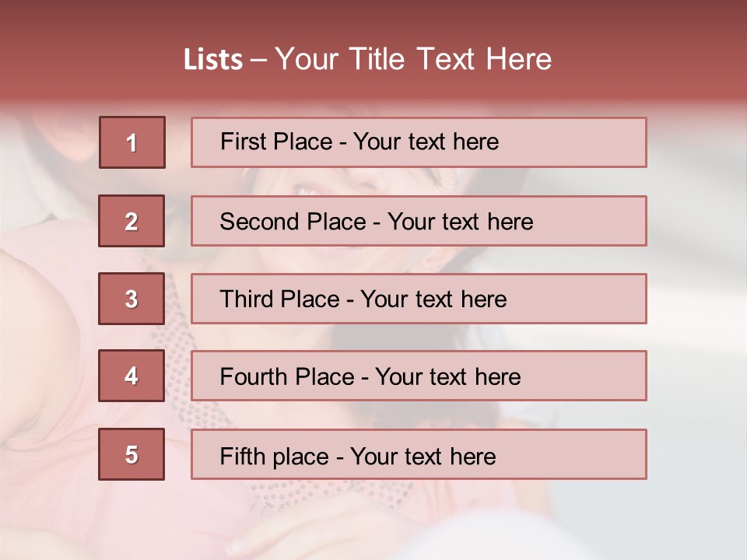Select the number 3 box
The height and width of the screenshot is (560, 747).
pyautogui.click(x=132, y=299)
